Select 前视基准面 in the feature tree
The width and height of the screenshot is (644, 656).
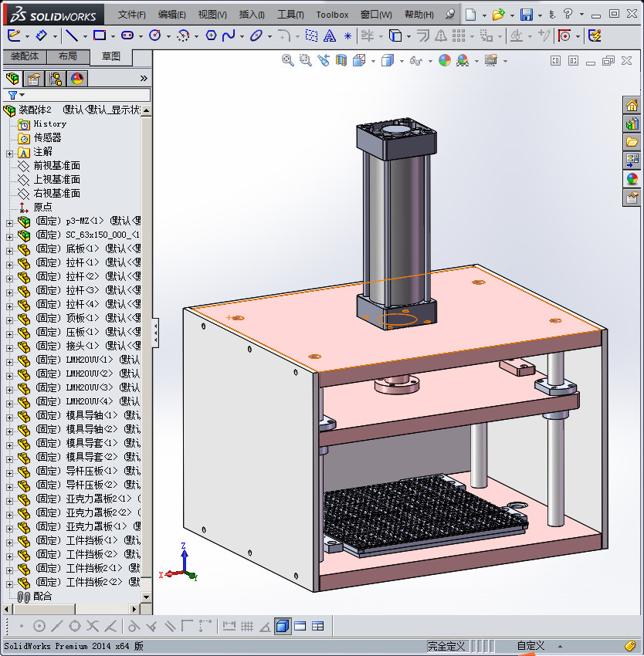[x=56, y=166]
